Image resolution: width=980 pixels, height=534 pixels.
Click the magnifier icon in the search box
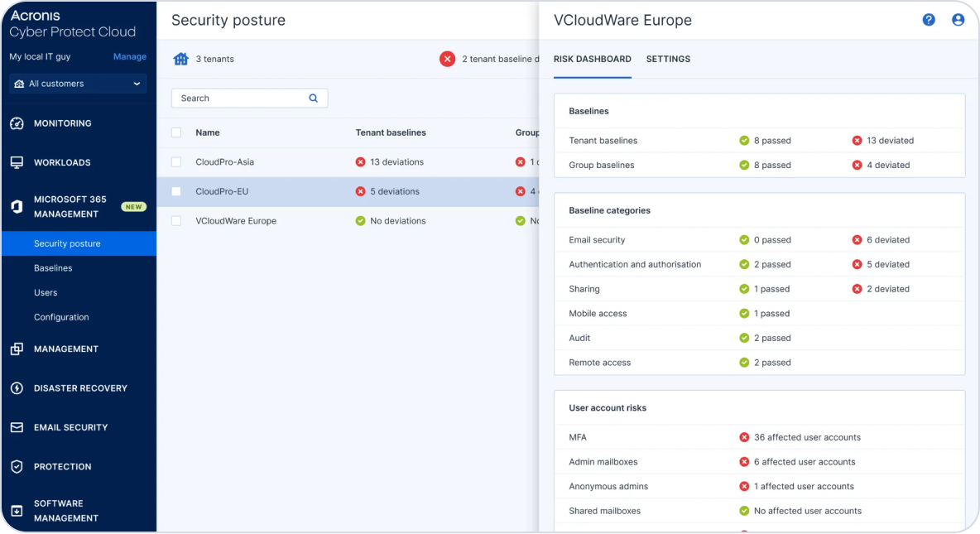[x=313, y=98]
